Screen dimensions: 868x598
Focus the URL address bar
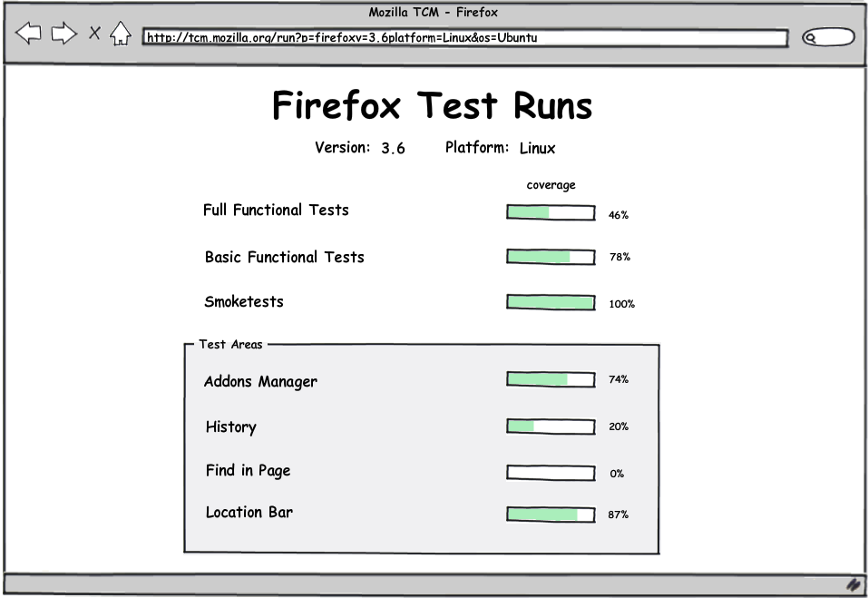click(x=465, y=37)
